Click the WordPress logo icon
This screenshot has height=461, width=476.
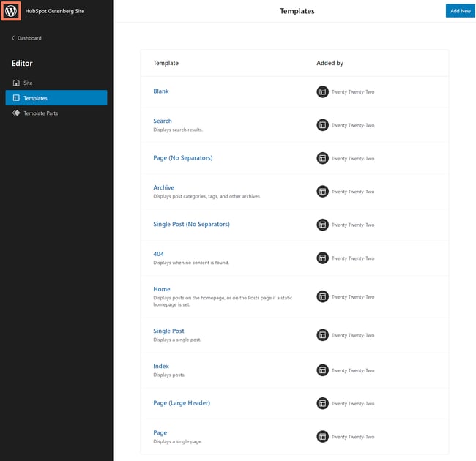[x=10, y=11]
